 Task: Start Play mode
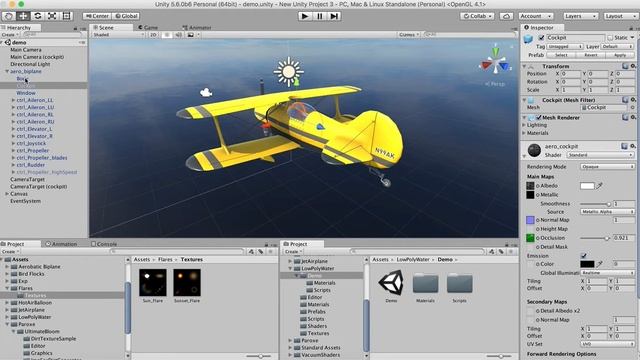(304, 16)
